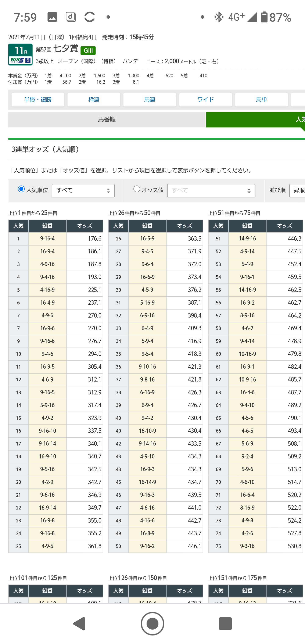
Task: Tap the gallery image notification icon
Action: click(x=52, y=17)
